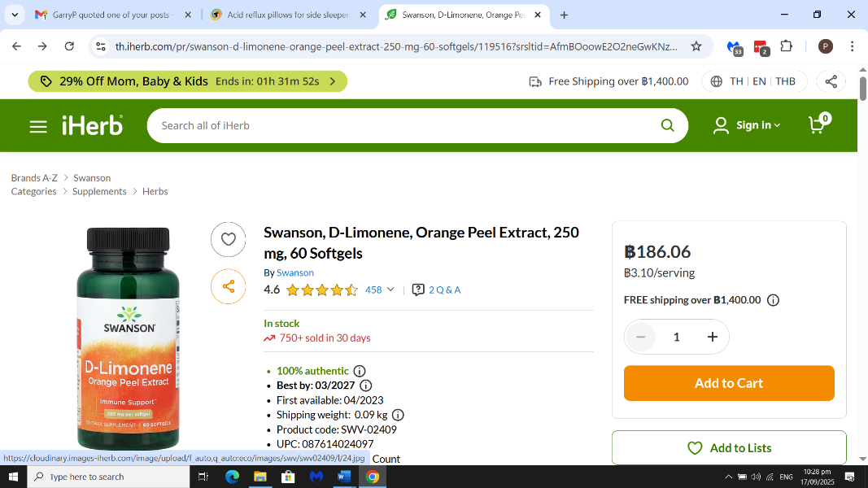Click info icon beside Best by date
868x488 pixels.
[366, 386]
